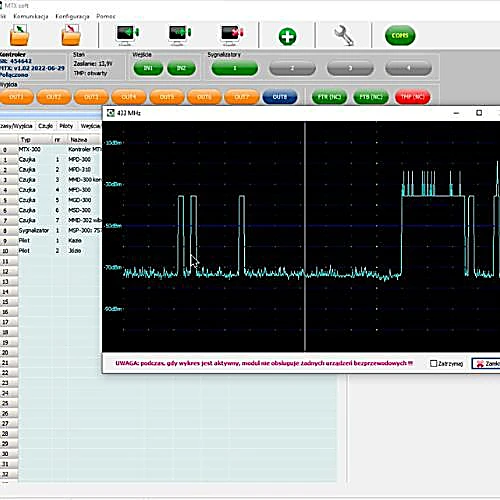Click the vertical gray marker line in chart

305,237
